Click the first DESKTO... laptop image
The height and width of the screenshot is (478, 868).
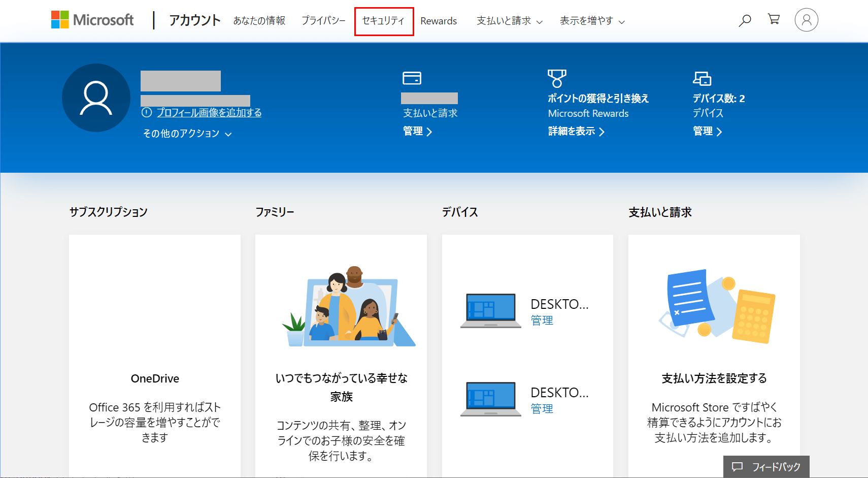(x=490, y=311)
